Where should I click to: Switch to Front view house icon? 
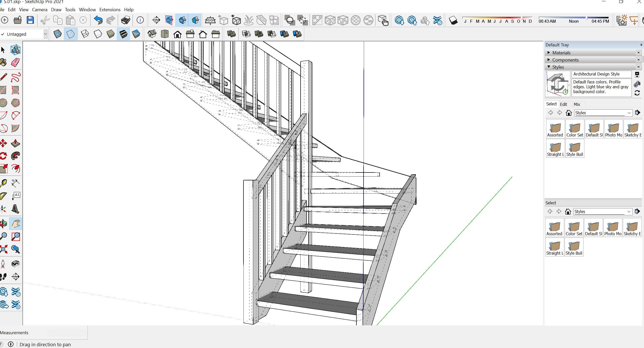pyautogui.click(x=177, y=34)
